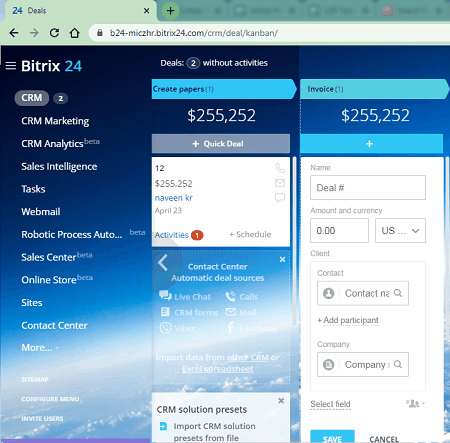Click the deals without activities counter 2

193,63
